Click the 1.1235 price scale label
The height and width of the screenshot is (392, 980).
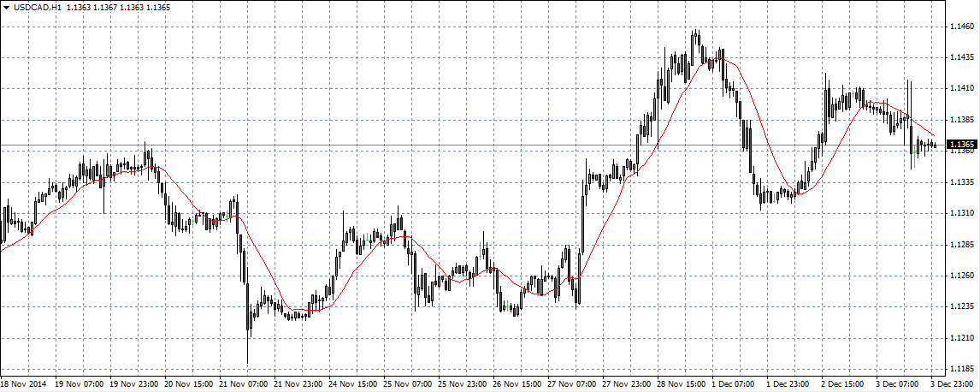[962, 306]
